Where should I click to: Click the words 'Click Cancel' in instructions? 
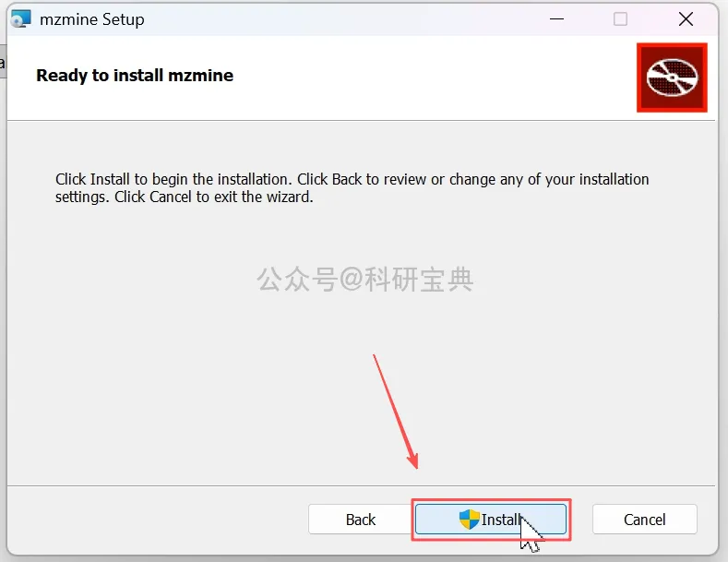point(153,197)
